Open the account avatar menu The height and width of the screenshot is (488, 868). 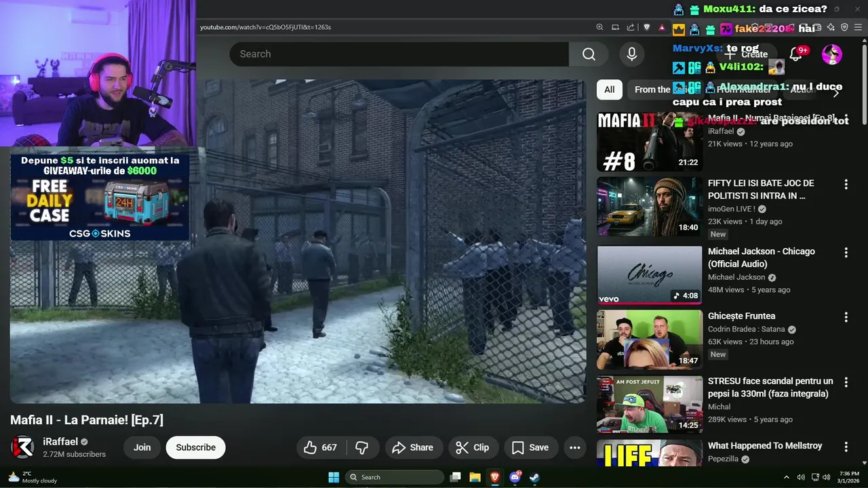coord(832,54)
